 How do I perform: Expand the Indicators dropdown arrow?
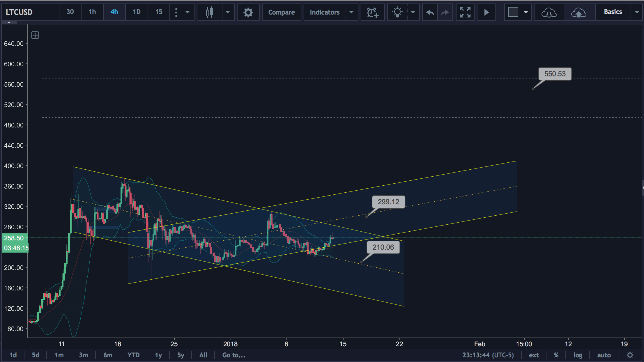[x=352, y=12]
